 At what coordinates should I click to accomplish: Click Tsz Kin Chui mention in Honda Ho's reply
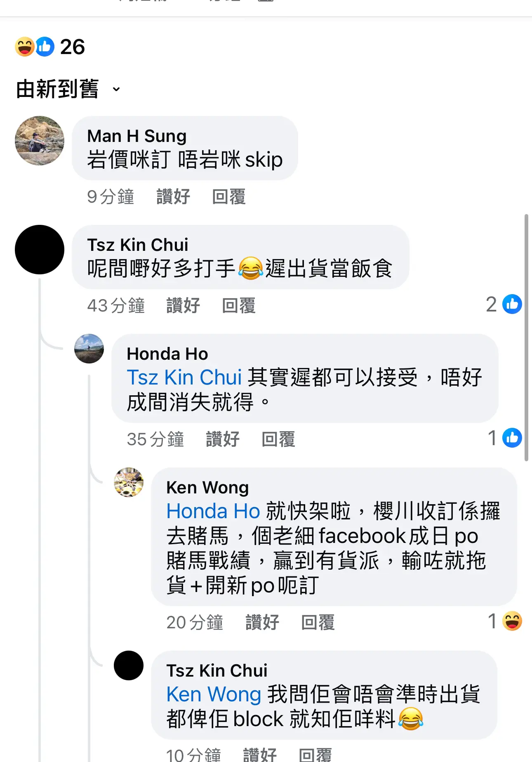pos(184,377)
